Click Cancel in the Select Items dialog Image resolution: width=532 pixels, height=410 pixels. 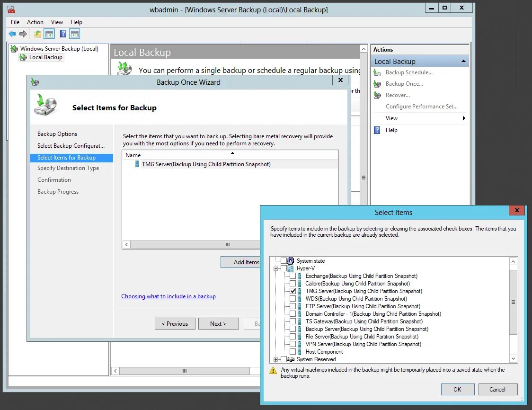[x=497, y=389]
